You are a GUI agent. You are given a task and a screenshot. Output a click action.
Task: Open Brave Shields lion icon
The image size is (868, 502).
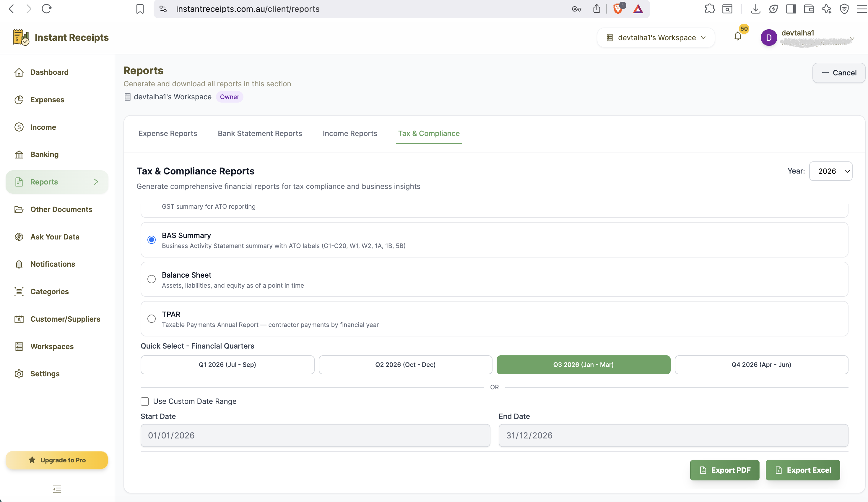tap(618, 9)
